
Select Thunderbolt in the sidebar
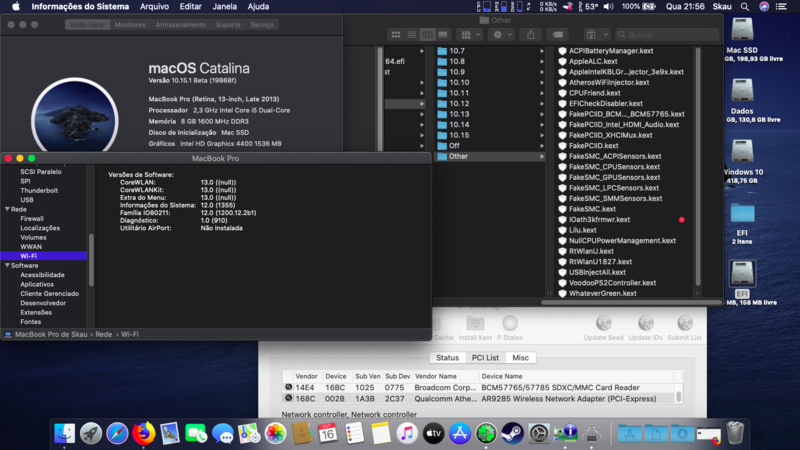[x=39, y=190]
